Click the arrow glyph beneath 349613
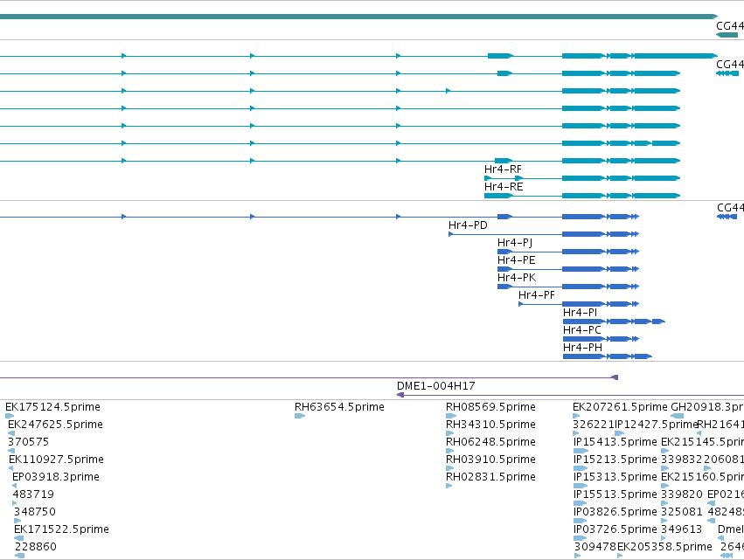This screenshot has width=744, height=560. tap(664, 538)
